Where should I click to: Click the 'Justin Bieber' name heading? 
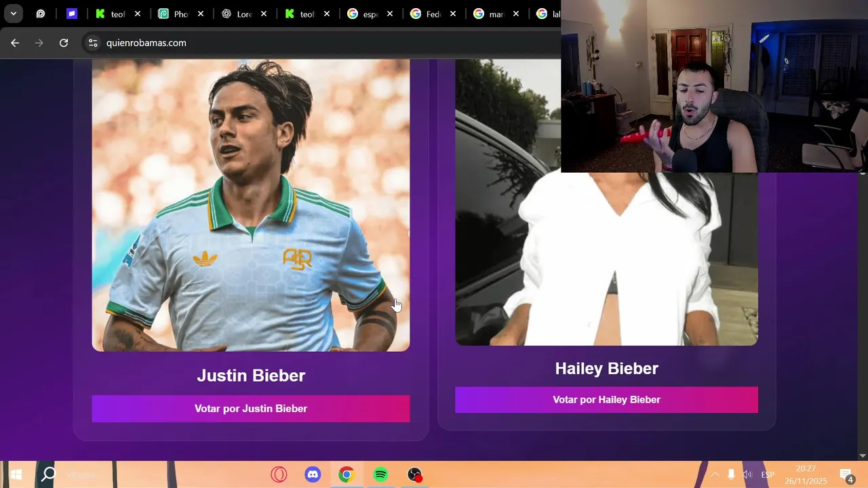[251, 375]
